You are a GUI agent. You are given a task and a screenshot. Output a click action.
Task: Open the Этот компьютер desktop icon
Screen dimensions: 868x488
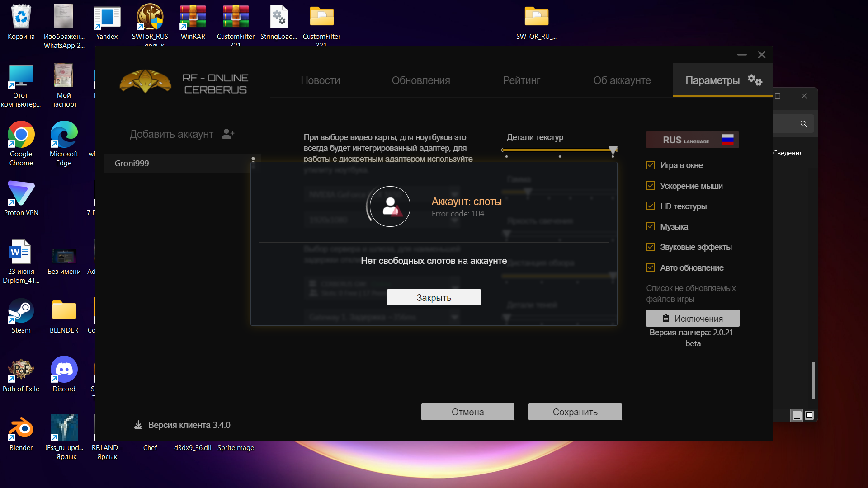(21, 76)
